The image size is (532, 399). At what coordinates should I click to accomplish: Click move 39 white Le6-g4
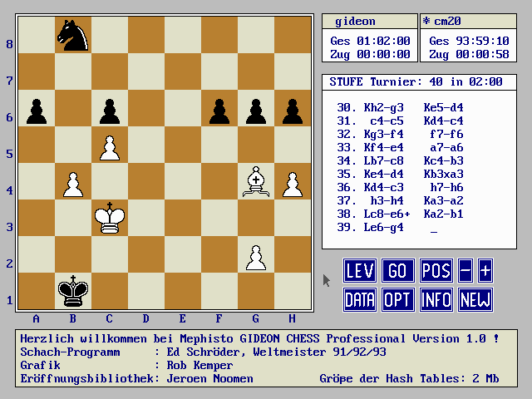pyautogui.click(x=383, y=227)
